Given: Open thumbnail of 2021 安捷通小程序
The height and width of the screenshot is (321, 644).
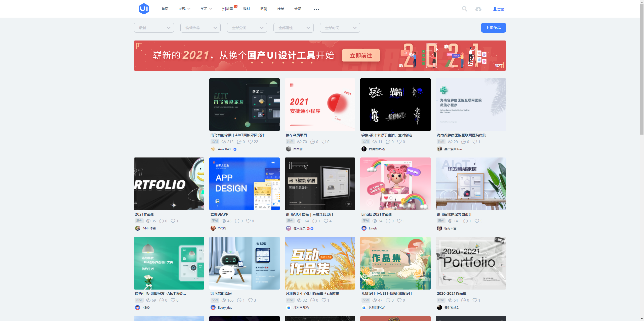Looking at the screenshot, I should 320,104.
